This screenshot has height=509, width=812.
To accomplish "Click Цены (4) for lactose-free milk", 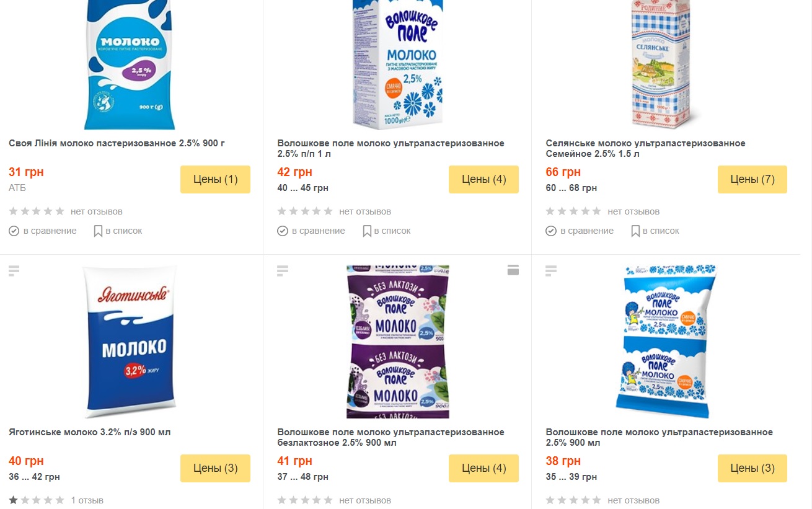I will click(x=483, y=468).
